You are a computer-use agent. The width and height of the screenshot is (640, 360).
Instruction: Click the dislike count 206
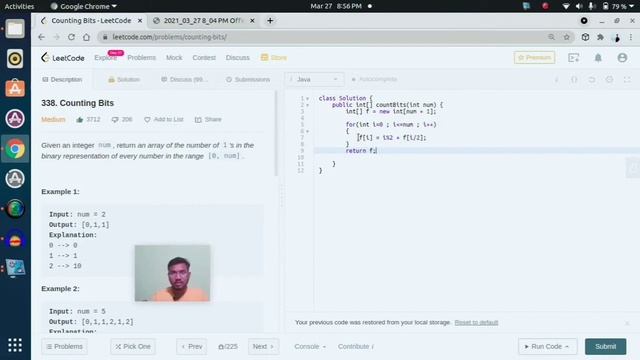[x=122, y=120]
